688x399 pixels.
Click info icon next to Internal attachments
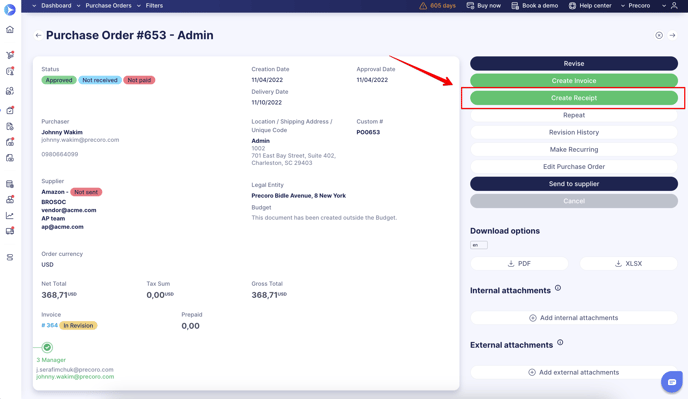pyautogui.click(x=558, y=288)
